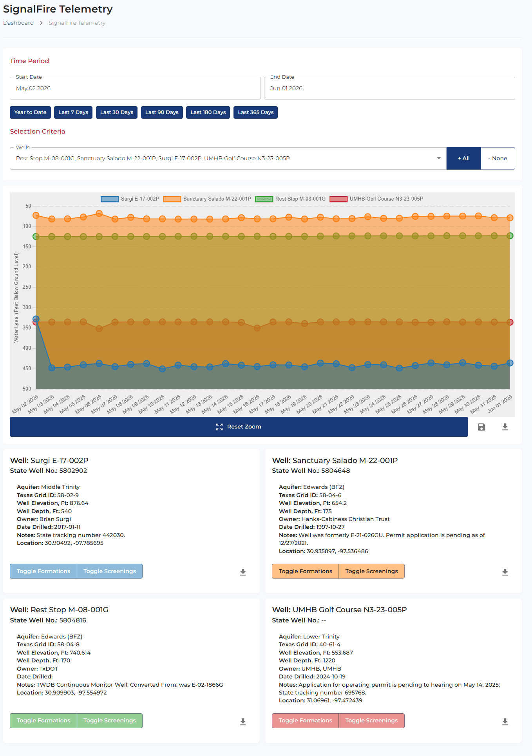Reset chart zoom
Screen dimensions: 532x756
pyautogui.click(x=239, y=427)
